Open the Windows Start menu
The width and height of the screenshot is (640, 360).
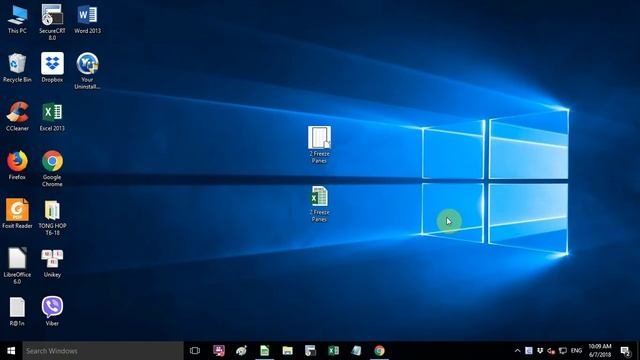tap(11, 351)
